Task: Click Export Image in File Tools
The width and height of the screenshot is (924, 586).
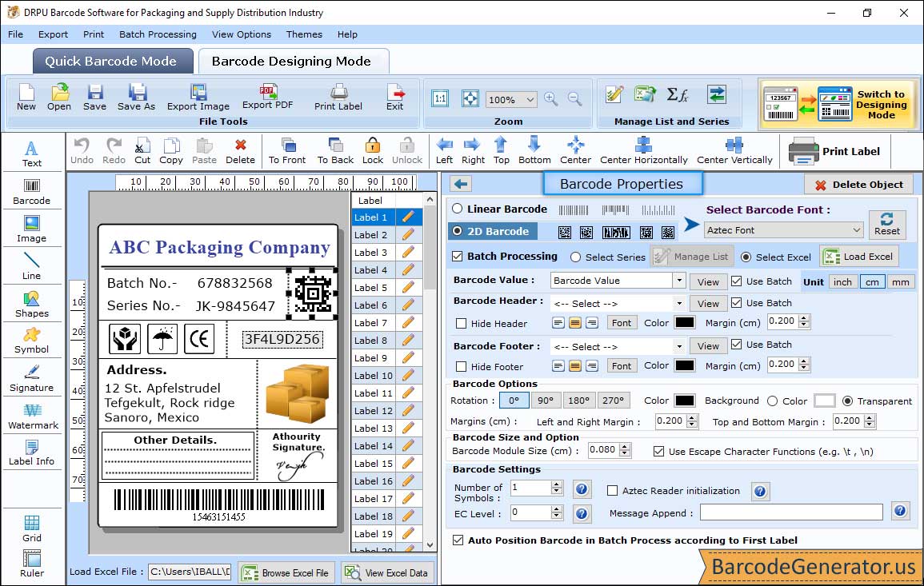Action: tap(198, 98)
